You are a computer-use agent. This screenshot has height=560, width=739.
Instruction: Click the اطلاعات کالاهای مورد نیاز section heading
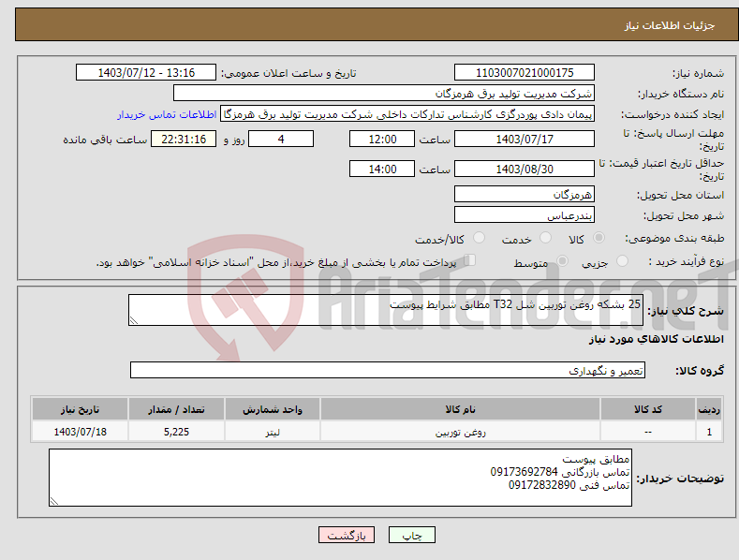tap(656, 339)
